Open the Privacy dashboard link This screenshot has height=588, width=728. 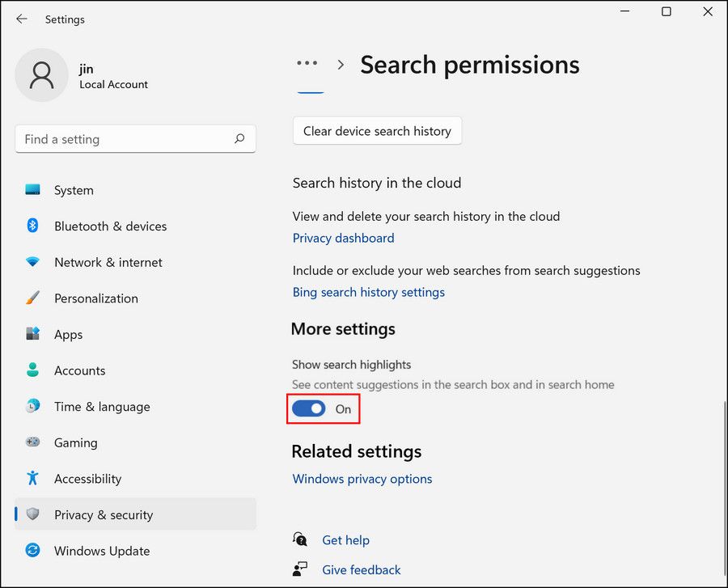click(343, 238)
